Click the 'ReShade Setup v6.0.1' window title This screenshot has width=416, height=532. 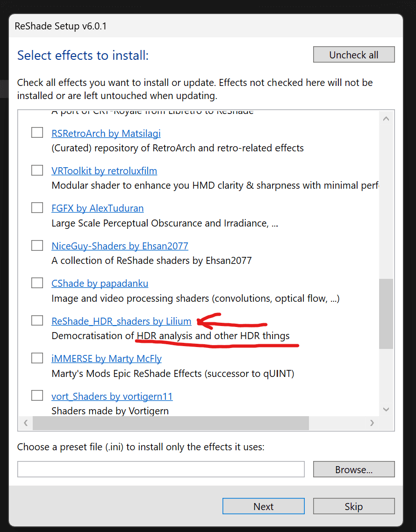pyautogui.click(x=60, y=26)
